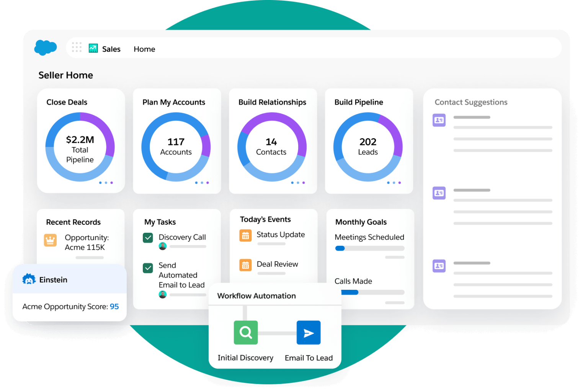
Task: Click the Status Update calendar icon
Action: click(246, 235)
